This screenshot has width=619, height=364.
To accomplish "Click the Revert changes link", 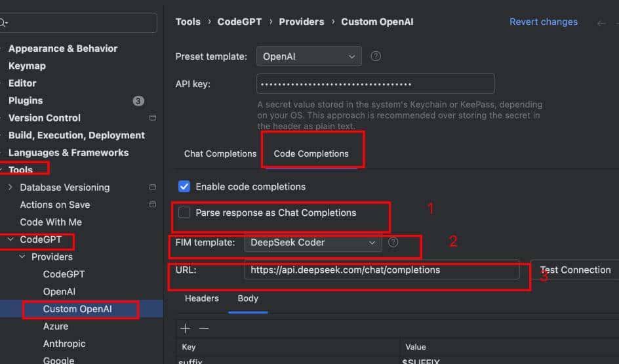I will tap(543, 22).
